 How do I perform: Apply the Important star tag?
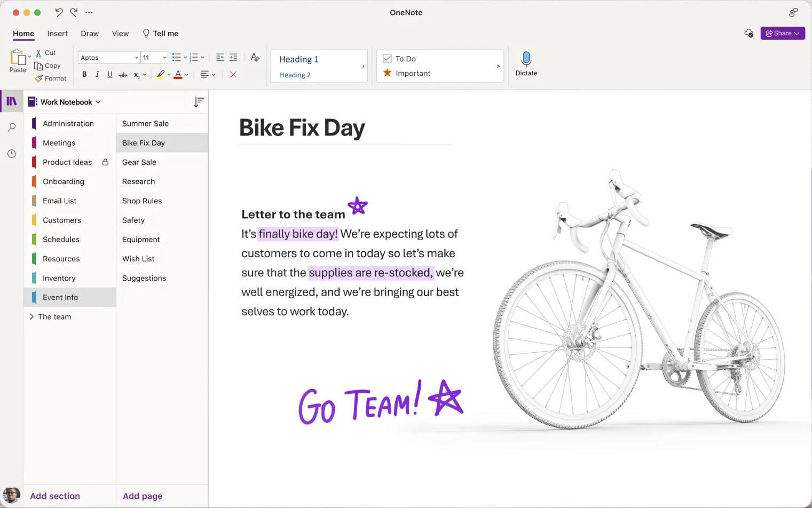click(406, 73)
